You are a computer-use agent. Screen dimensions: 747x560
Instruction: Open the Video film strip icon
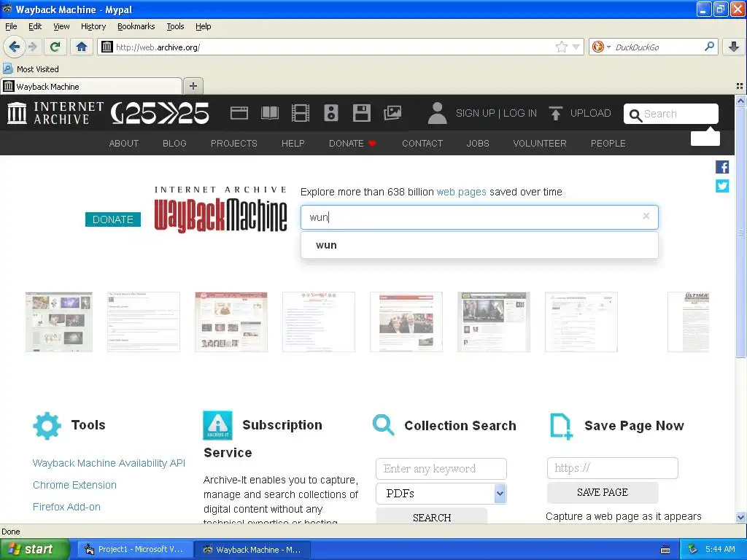coord(300,113)
